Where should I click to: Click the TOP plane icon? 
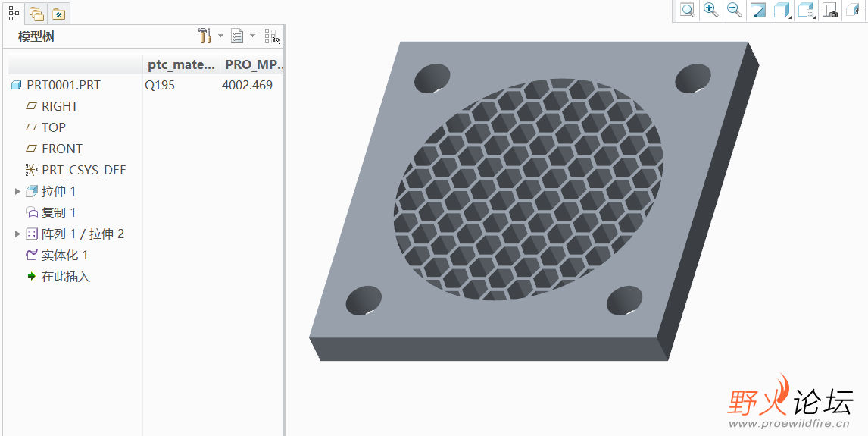(32, 127)
